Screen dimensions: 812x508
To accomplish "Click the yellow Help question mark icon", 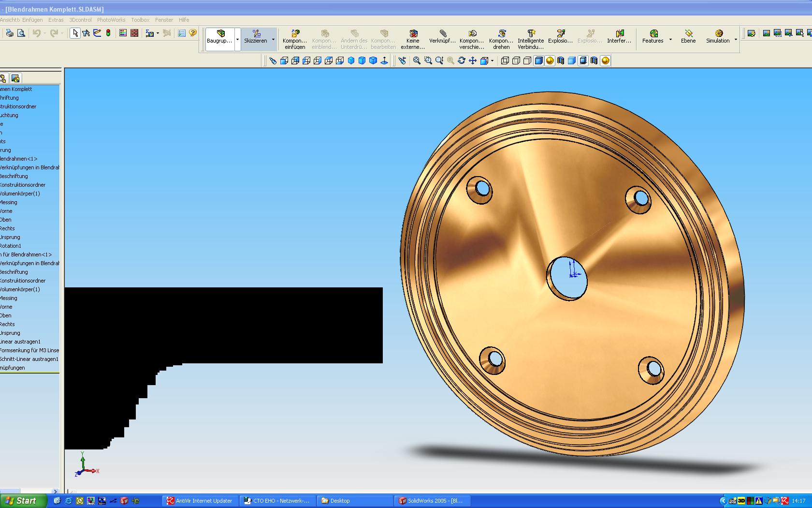I will point(193,33).
